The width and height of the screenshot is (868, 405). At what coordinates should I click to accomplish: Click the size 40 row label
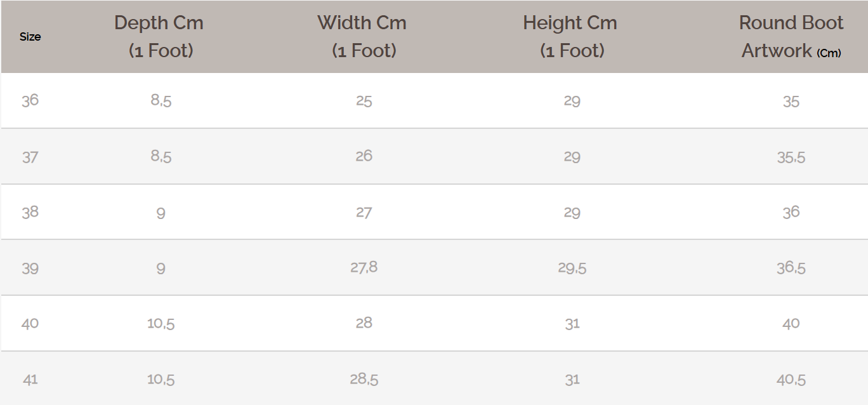(x=30, y=323)
